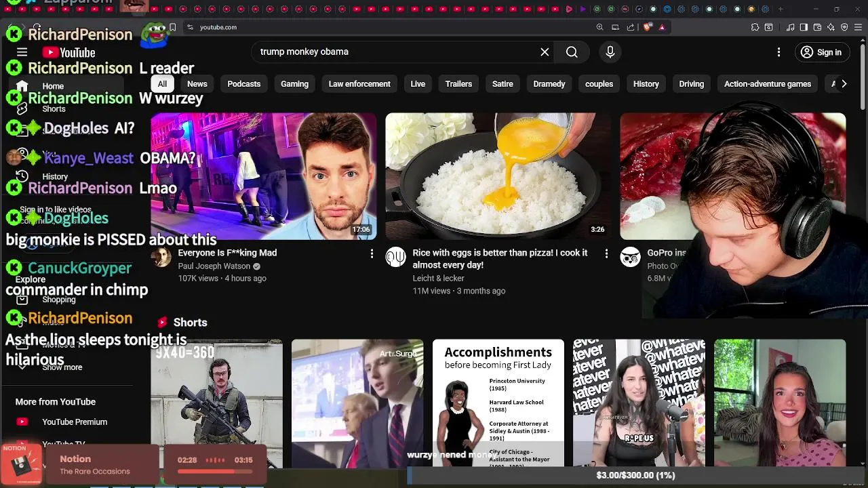Open the Brave Shields lion icon
This screenshot has height=488, width=868.
click(647, 27)
